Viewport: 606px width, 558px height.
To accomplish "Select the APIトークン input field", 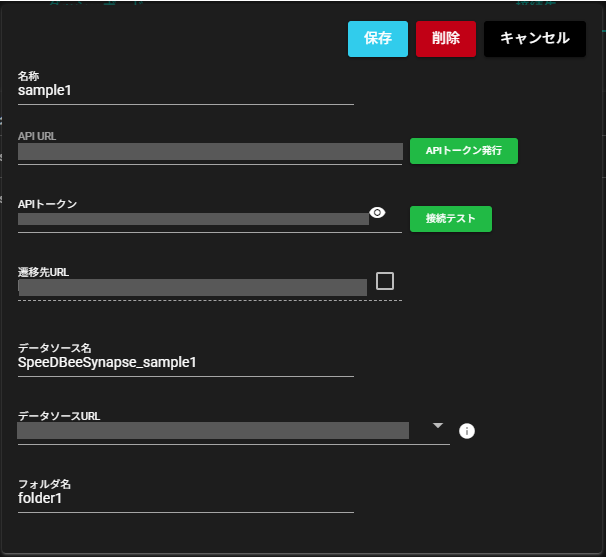I will coord(193,219).
